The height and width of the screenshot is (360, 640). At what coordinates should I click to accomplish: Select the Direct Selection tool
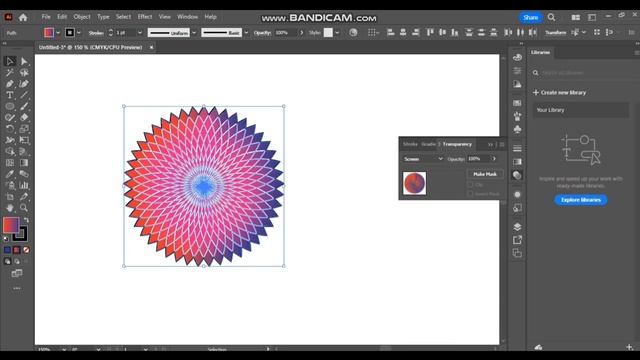24,61
